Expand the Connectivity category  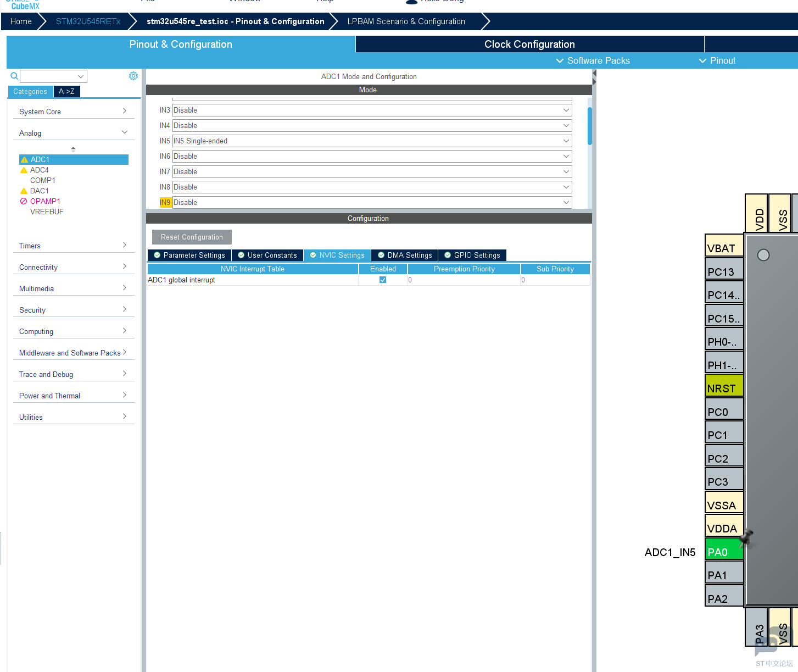[73, 267]
